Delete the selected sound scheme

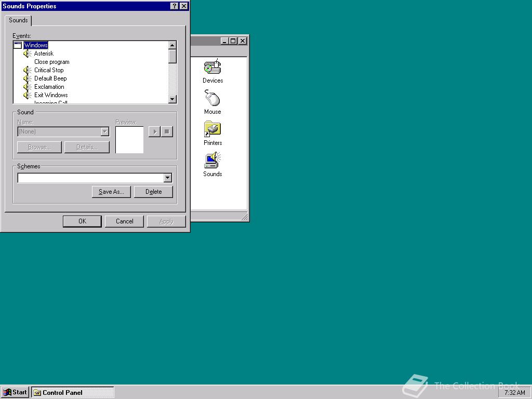(153, 192)
